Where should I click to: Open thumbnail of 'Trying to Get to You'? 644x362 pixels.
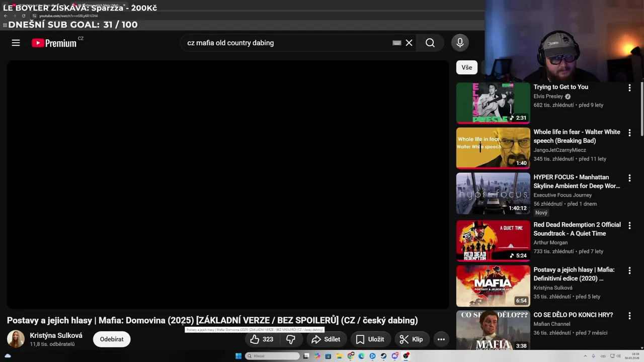pos(493,103)
